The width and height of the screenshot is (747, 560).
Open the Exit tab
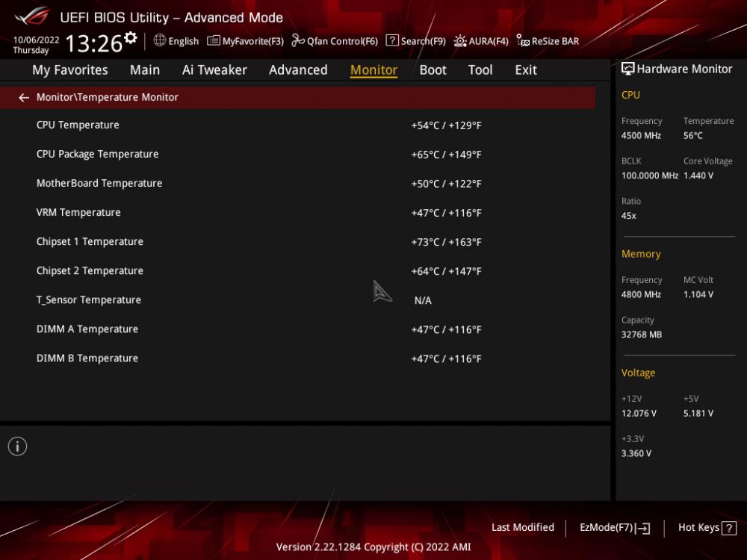point(525,70)
